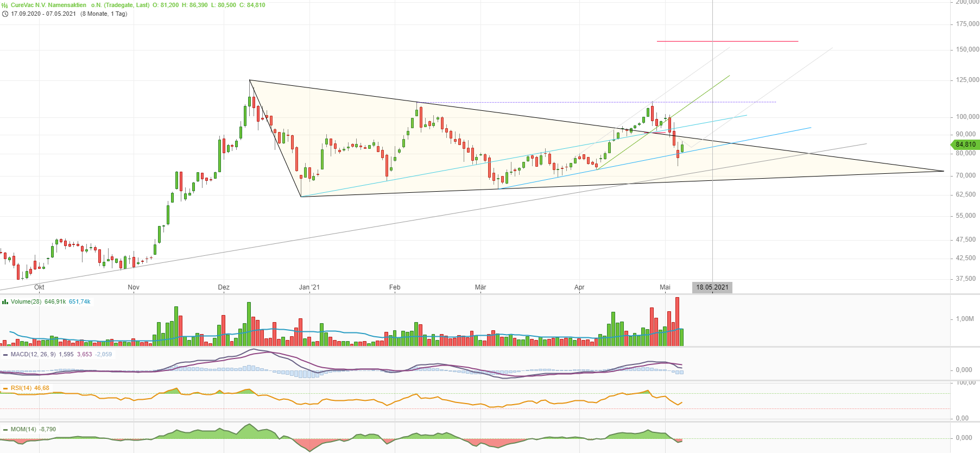Select the CureVac N.V. Namensaktien title
The width and height of the screenshot is (980, 453).
pyautogui.click(x=48, y=5)
